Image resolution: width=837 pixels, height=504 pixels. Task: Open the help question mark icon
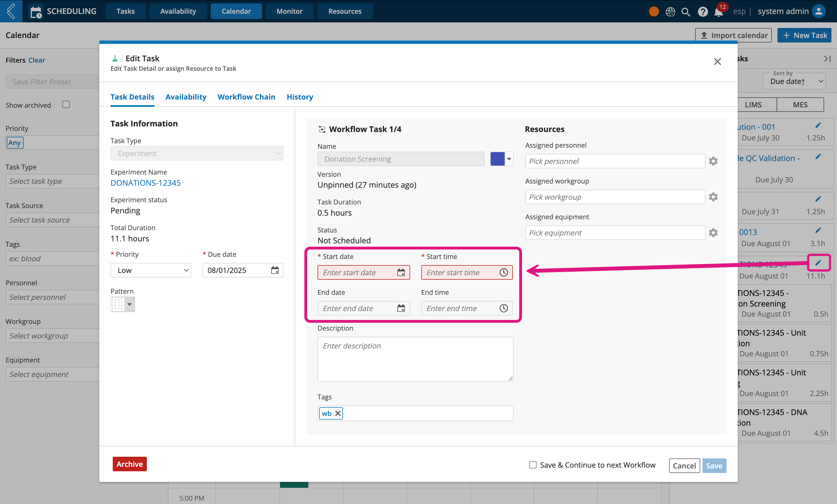[x=702, y=11]
